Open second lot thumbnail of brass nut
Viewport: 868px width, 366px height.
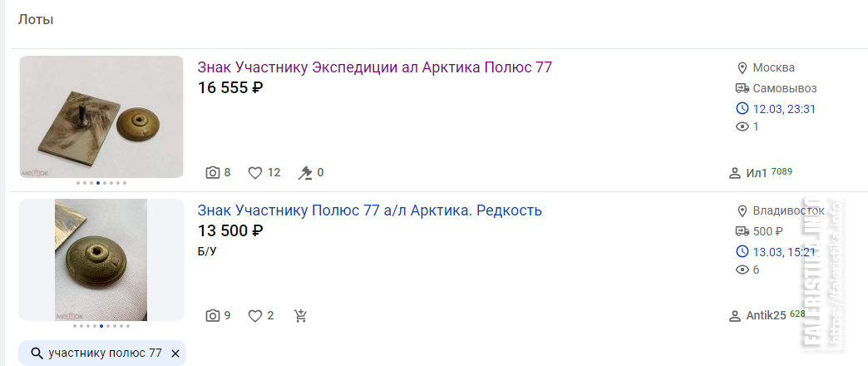(101, 260)
